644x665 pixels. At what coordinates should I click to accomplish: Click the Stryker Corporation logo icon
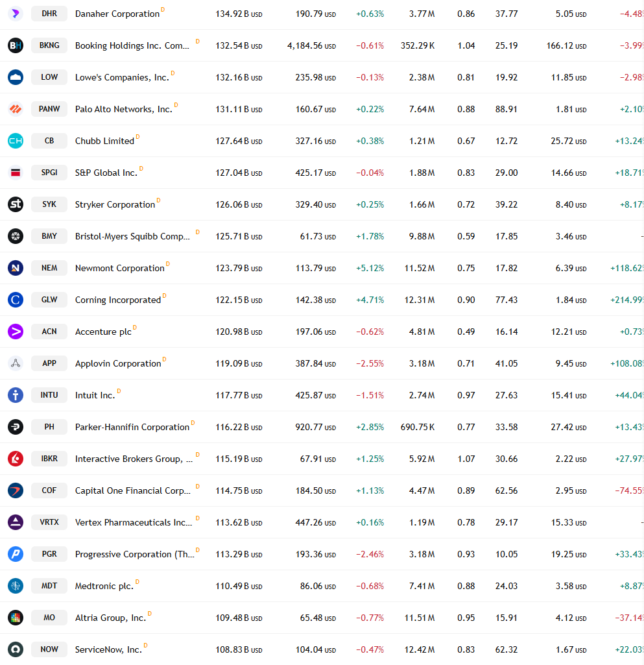(x=16, y=204)
